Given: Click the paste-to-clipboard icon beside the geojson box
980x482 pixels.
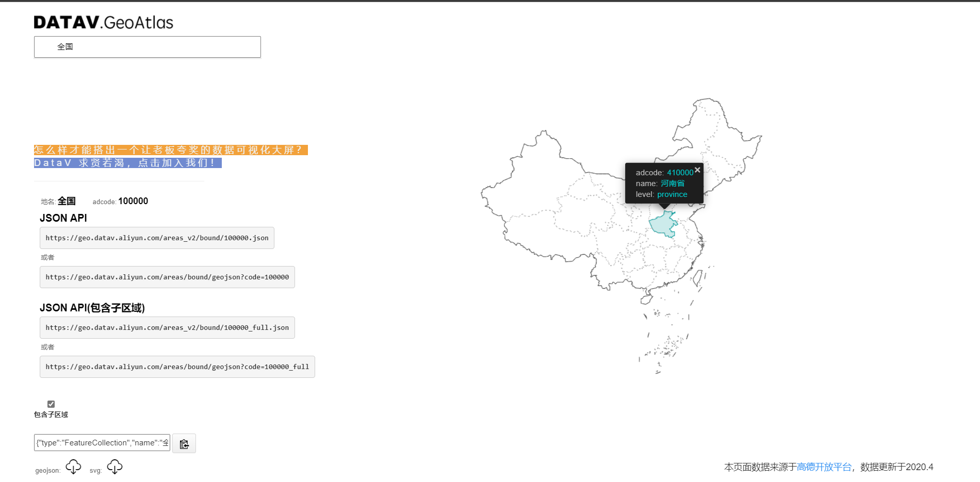Looking at the screenshot, I should point(184,443).
